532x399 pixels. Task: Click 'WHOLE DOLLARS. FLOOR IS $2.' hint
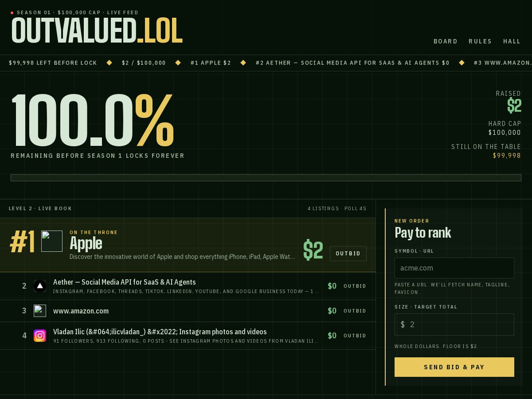click(437, 346)
